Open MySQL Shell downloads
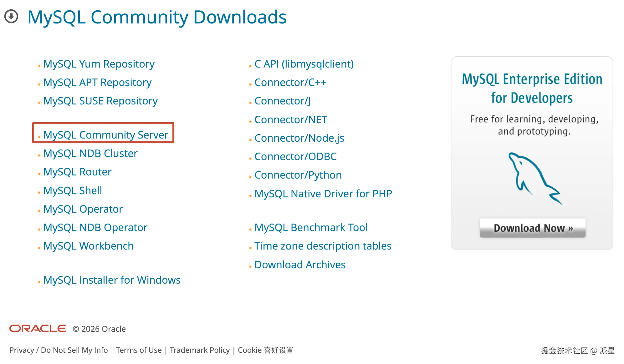The height and width of the screenshot is (364, 624). (73, 190)
